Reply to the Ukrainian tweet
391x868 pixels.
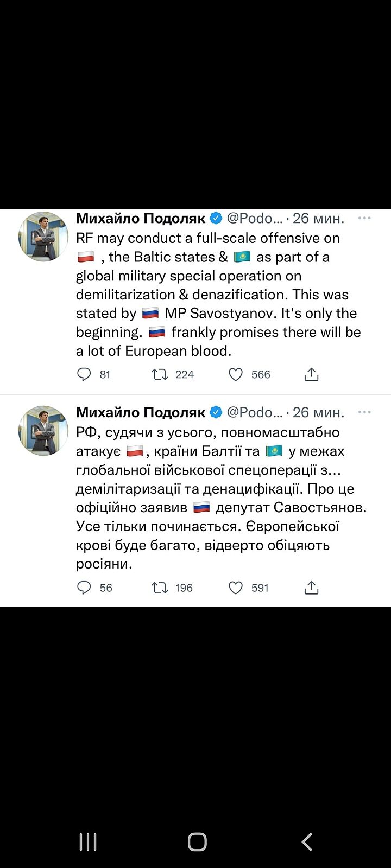pyautogui.click(x=84, y=588)
